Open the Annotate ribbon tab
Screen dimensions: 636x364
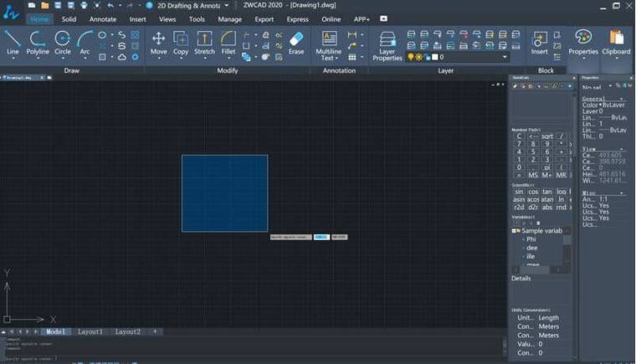tap(103, 19)
